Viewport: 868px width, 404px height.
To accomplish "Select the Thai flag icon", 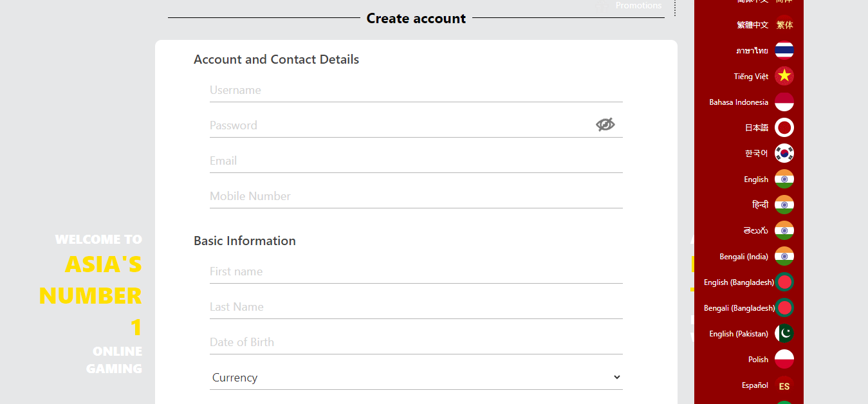I will (784, 51).
